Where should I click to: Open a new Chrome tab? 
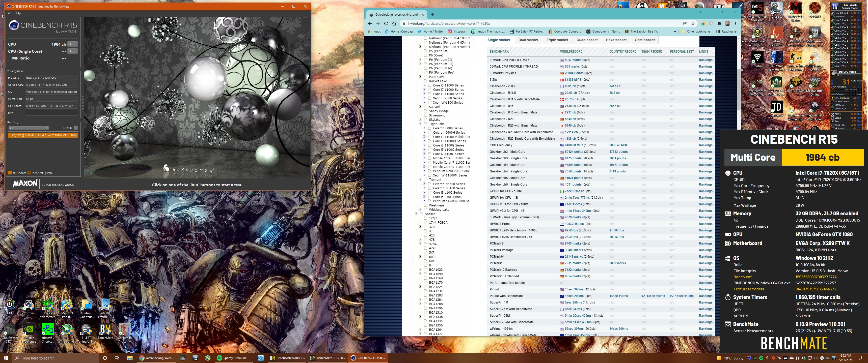pos(432,14)
